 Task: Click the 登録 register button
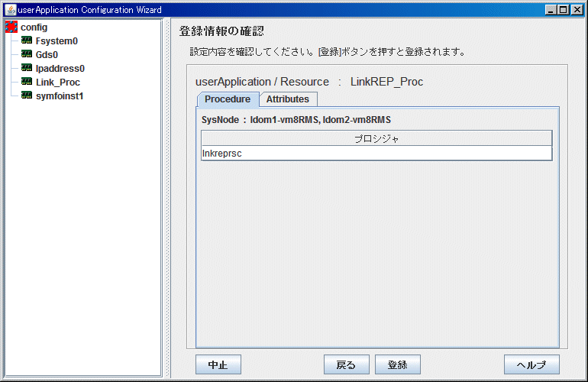pos(398,364)
